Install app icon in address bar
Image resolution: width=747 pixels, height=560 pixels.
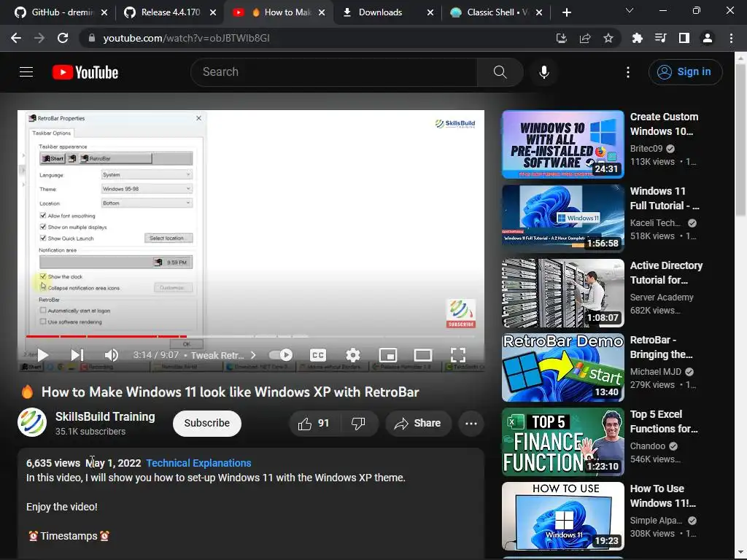click(562, 38)
